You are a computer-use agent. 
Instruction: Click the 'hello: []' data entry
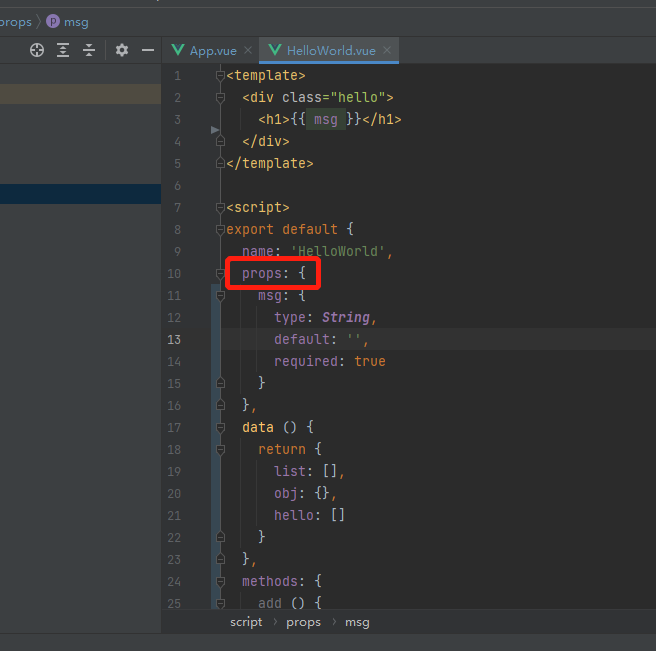pos(309,515)
